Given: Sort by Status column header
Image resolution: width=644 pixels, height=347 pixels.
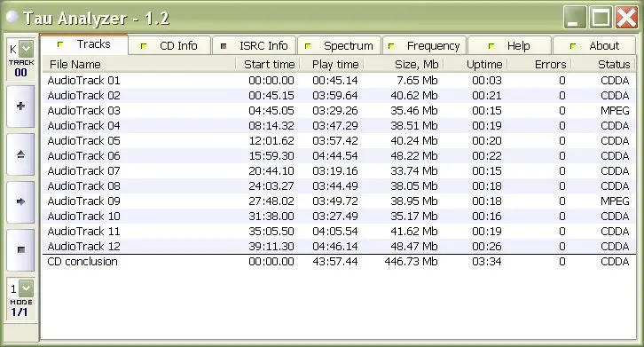Looking at the screenshot, I should (x=603, y=64).
